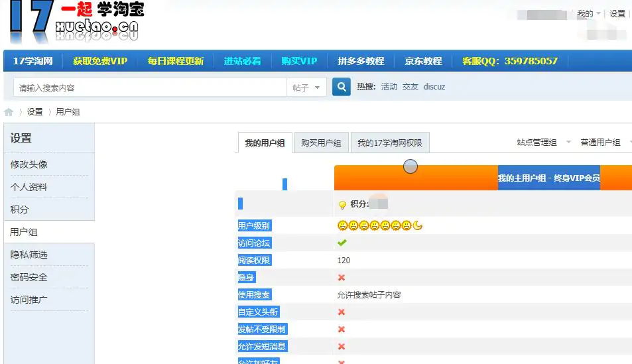Click the smiley level icons in 用户级别 row
The width and height of the screenshot is (632, 364).
(380, 225)
